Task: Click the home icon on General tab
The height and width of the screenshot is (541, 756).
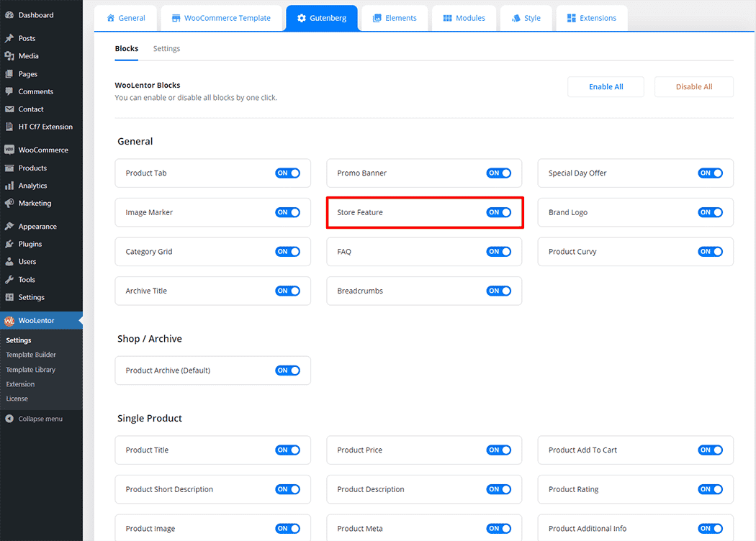Action: pos(111,18)
